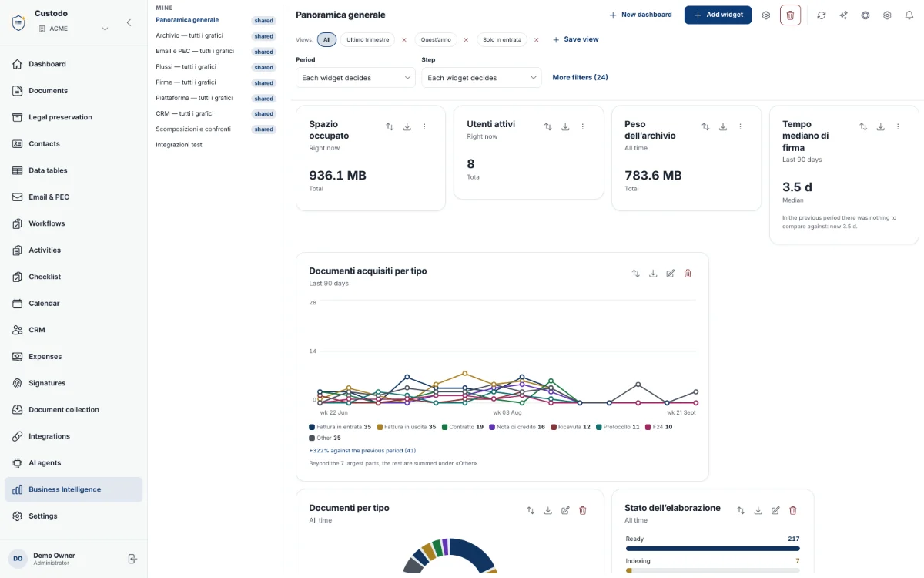Download the Utenti attivi widget data
The height and width of the screenshot is (578, 924).
click(x=565, y=126)
